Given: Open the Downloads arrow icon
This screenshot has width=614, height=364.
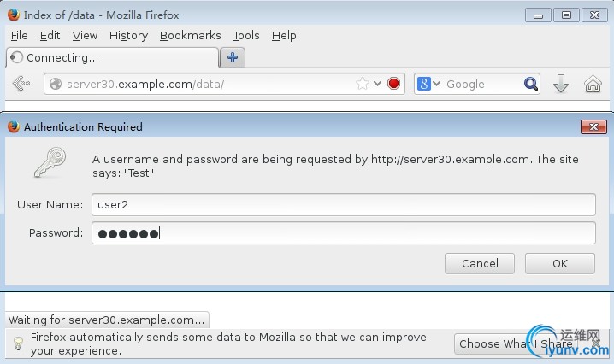Looking at the screenshot, I should coord(561,84).
